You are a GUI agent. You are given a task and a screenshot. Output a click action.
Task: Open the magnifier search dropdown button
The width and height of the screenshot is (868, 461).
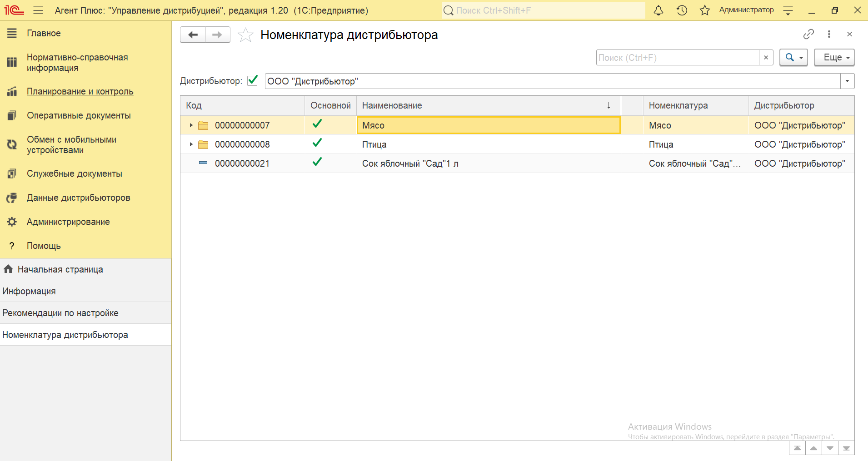(793, 58)
